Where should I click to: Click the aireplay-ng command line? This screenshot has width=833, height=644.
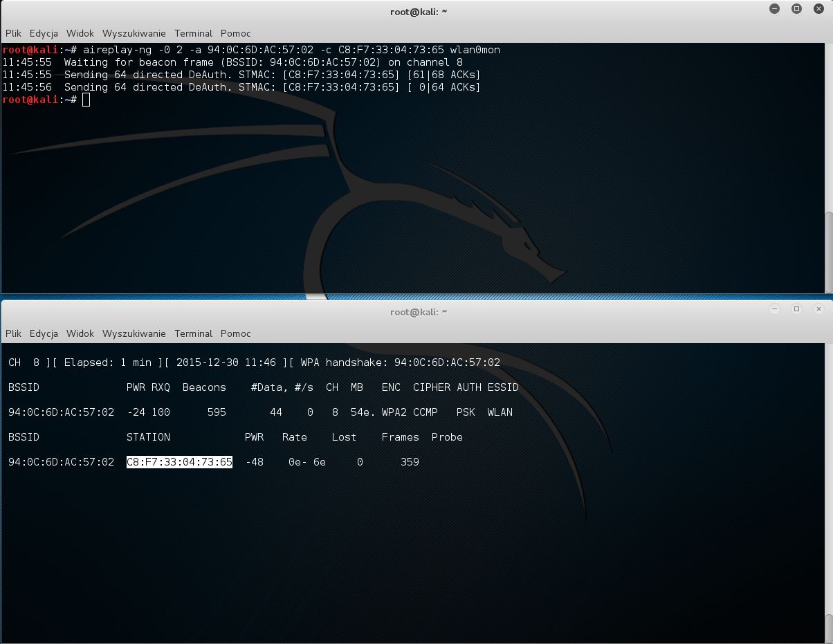(x=250, y=50)
